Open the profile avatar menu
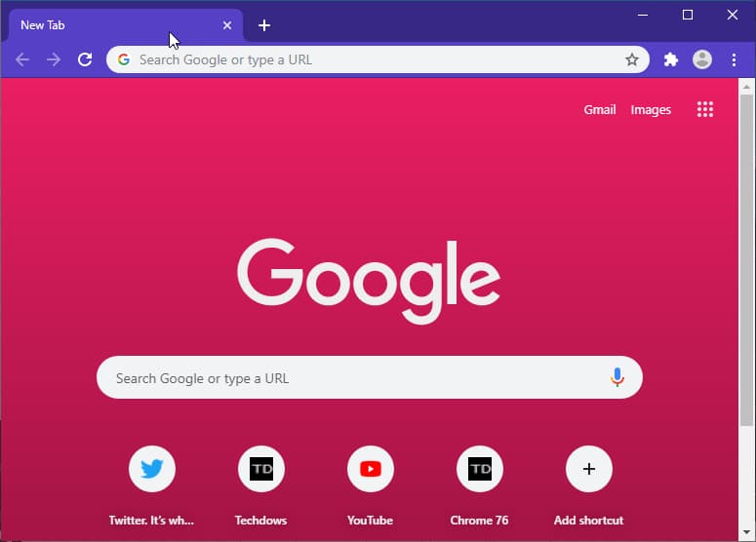Screen dimensions: 756x542 (702, 59)
